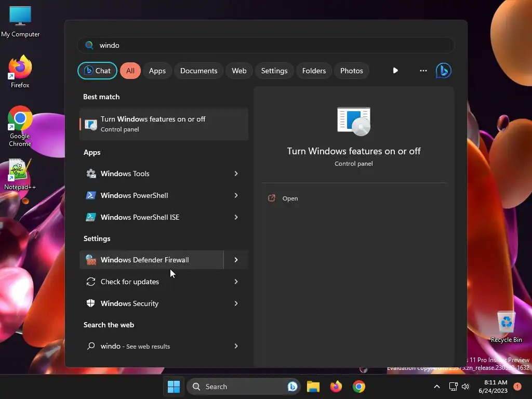Screen dimensions: 532x399
Task: Click the Open external link icon
Action: 271,198
